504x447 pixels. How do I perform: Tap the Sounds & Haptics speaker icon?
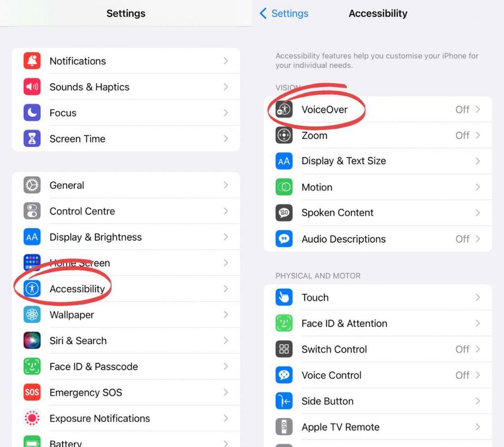(32, 87)
